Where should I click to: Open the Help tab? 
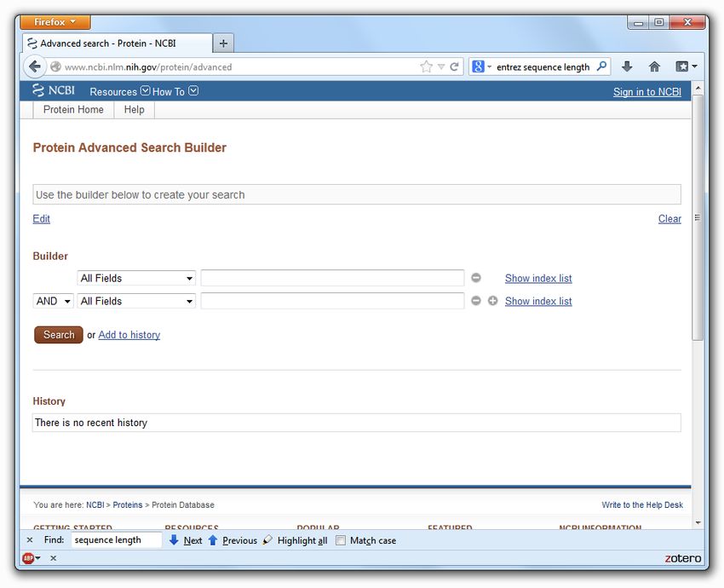(134, 109)
